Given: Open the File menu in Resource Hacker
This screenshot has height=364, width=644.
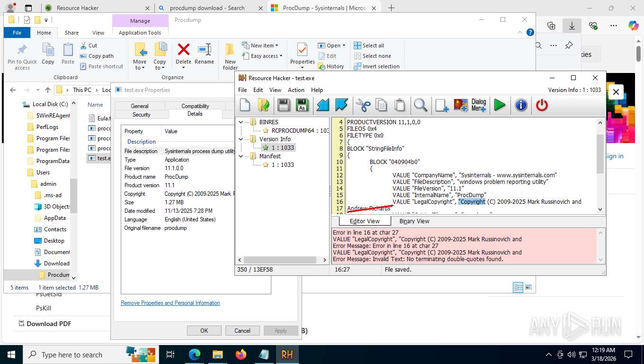Looking at the screenshot, I should (242, 90).
